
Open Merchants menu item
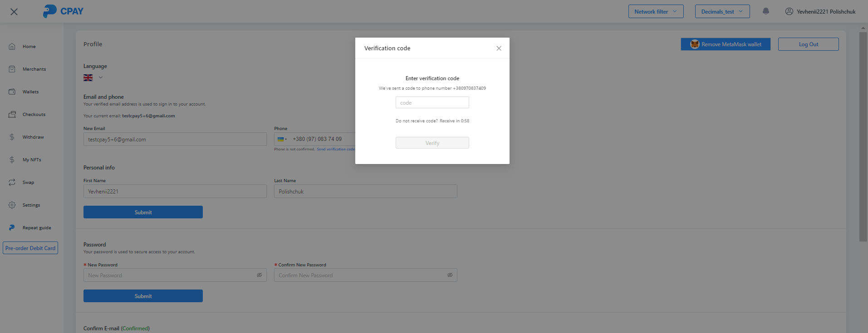(x=34, y=69)
